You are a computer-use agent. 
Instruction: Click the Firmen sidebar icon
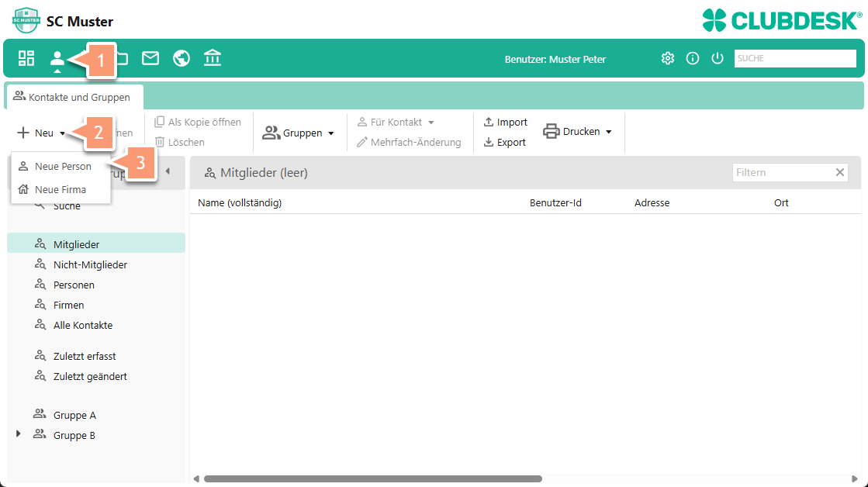tap(40, 304)
